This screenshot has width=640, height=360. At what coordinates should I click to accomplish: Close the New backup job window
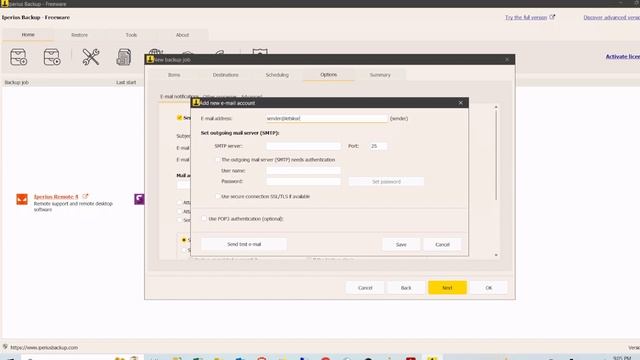coord(507,60)
